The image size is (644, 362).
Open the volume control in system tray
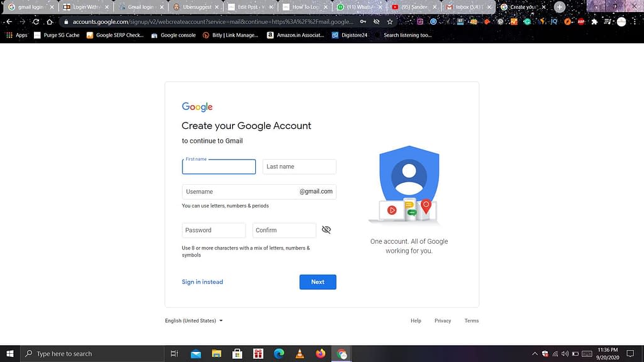coord(565,353)
